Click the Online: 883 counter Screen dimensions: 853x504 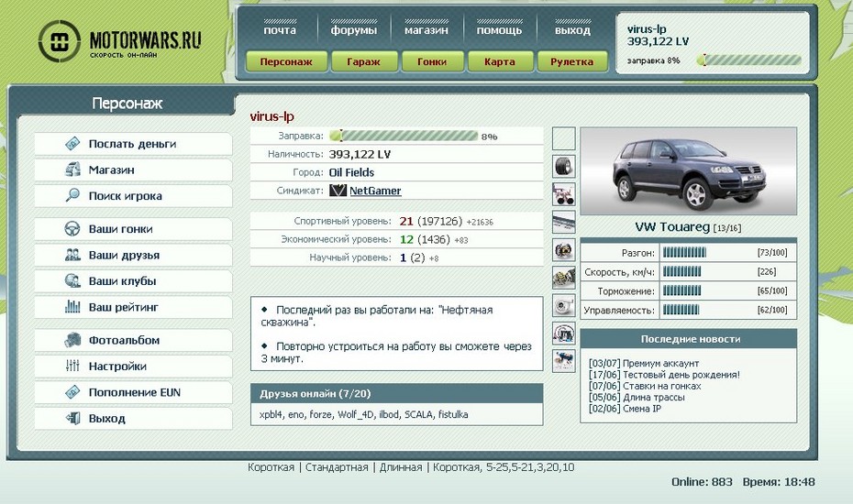(x=702, y=482)
